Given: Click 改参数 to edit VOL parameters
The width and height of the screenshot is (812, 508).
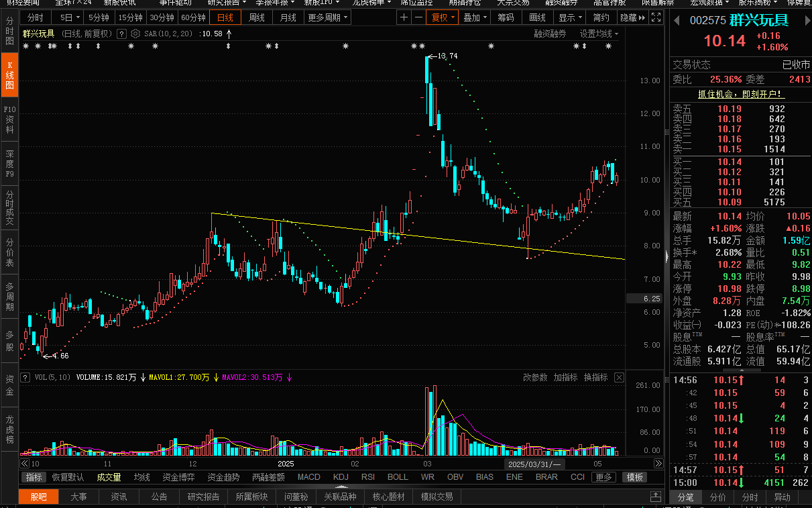Looking at the screenshot, I should 535,378.
